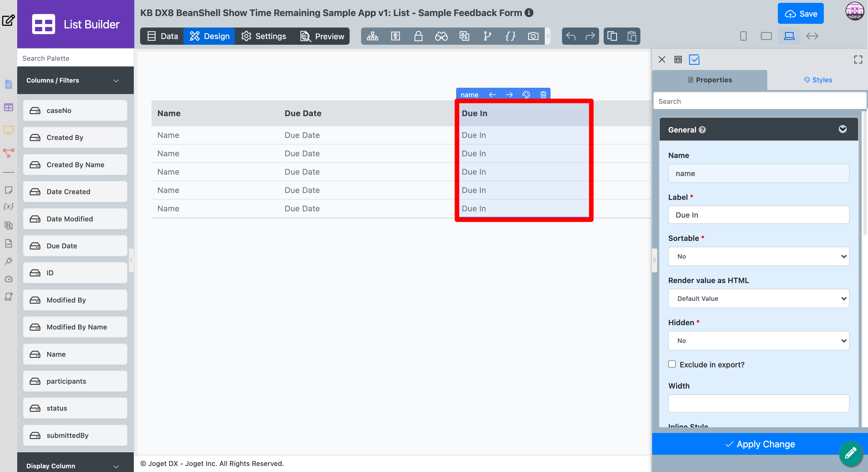The width and height of the screenshot is (868, 472).
Task: Click the Name property input field
Action: (758, 173)
